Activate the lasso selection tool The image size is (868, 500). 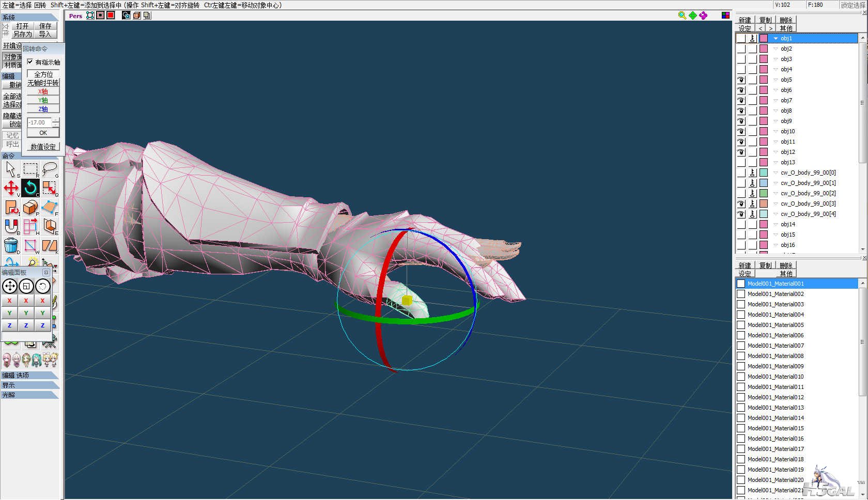(50, 168)
